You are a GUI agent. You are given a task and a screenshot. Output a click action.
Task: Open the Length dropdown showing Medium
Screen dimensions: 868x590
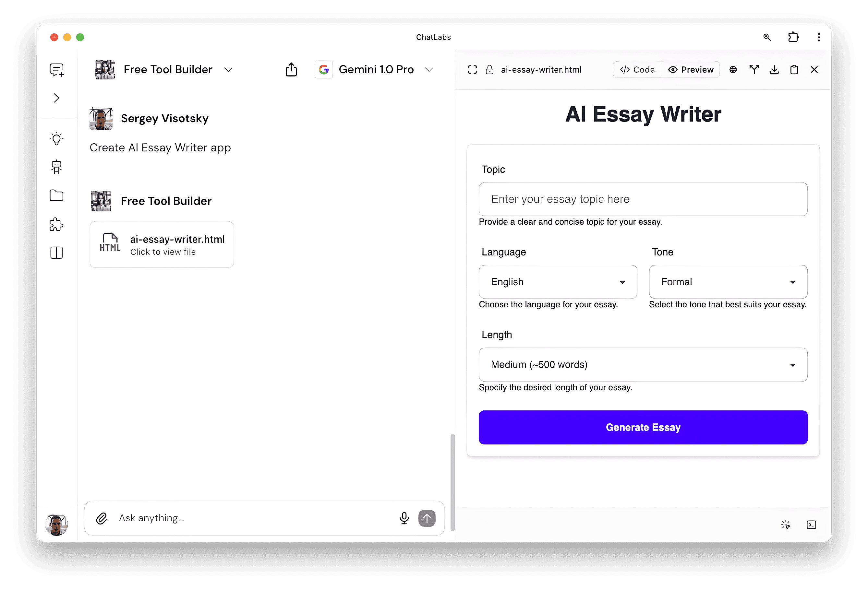(x=643, y=365)
